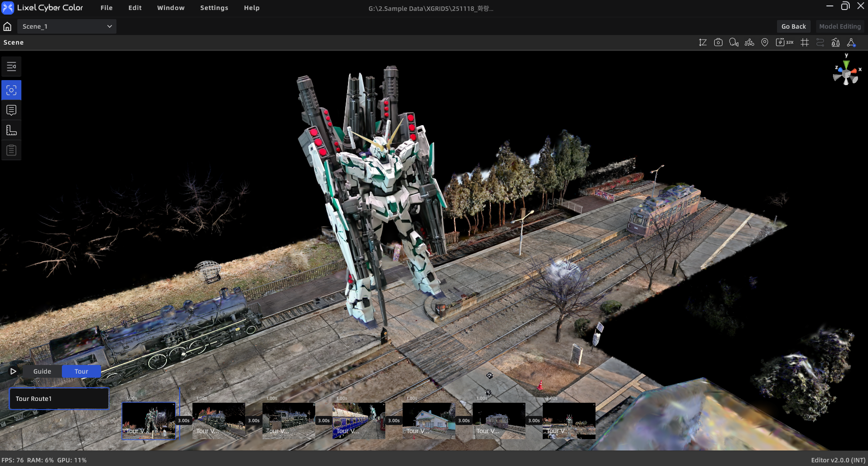Click the camera screenshot icon in the toolbar
The width and height of the screenshot is (868, 466).
click(718, 42)
